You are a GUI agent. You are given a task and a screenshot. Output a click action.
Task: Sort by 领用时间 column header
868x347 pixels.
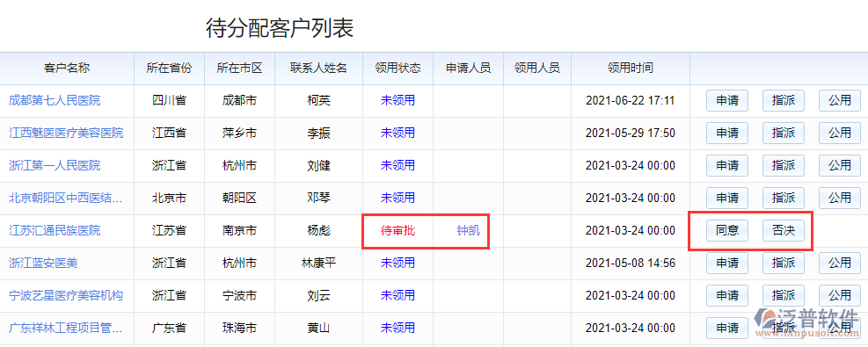[x=630, y=69]
